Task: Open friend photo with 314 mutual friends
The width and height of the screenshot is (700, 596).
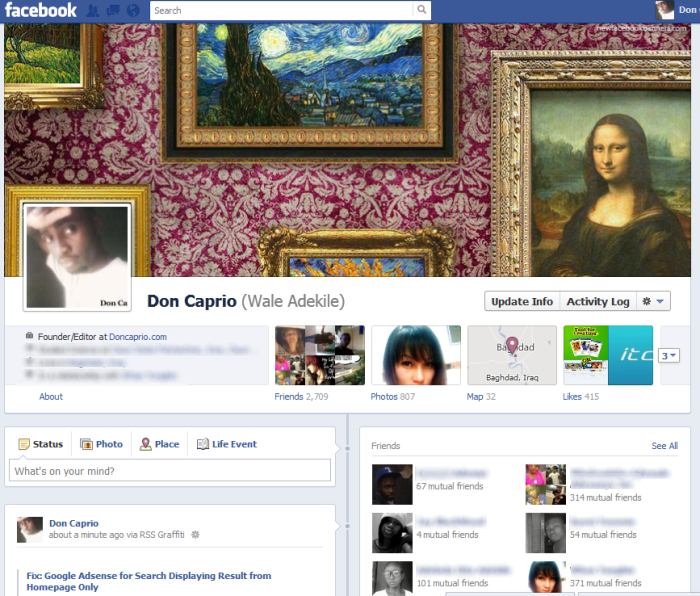Action: pos(546,484)
